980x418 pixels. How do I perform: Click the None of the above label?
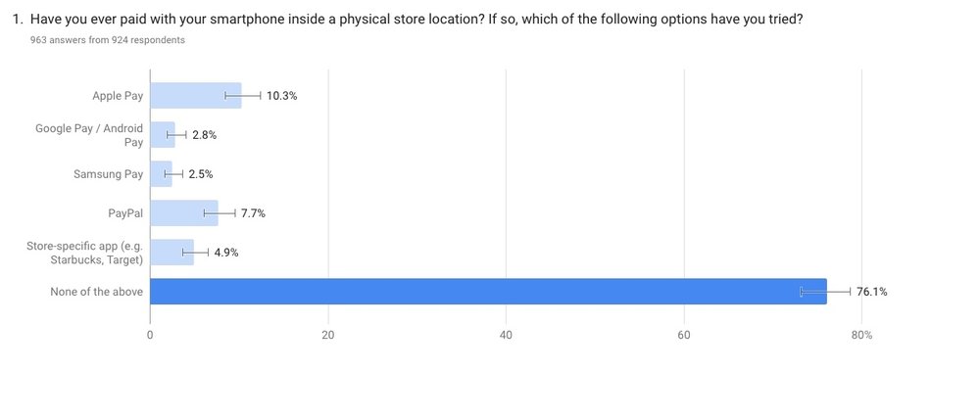(x=96, y=292)
